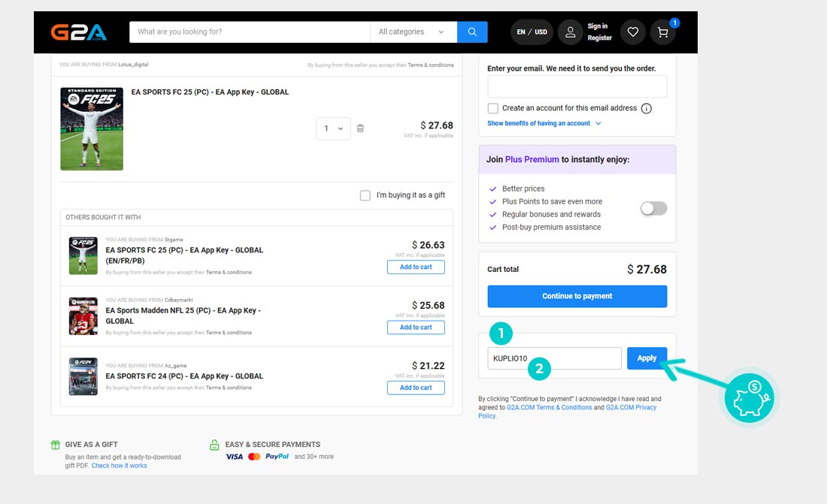Open the Madden NFL 25 cover thumbnail
The image size is (827, 504).
click(83, 316)
